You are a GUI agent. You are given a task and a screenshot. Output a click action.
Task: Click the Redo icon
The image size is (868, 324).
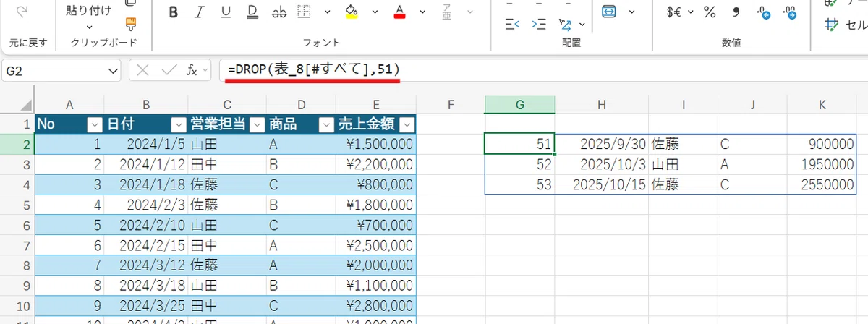pyautogui.click(x=22, y=11)
